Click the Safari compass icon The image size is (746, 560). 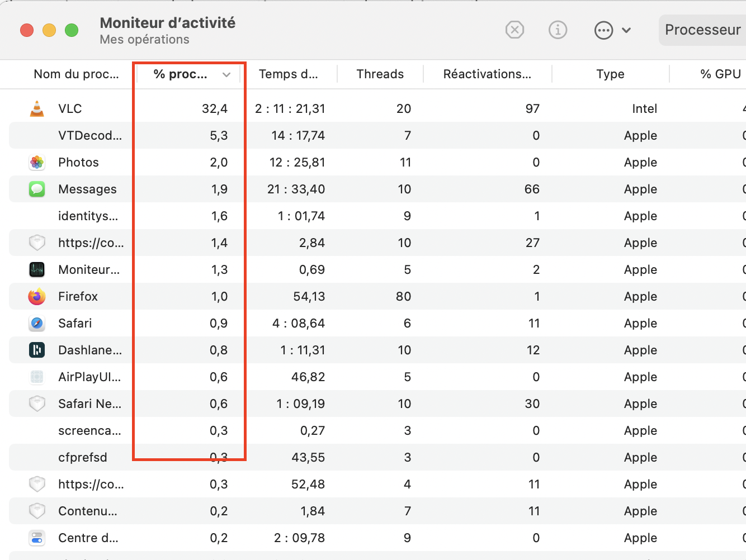coord(37,323)
